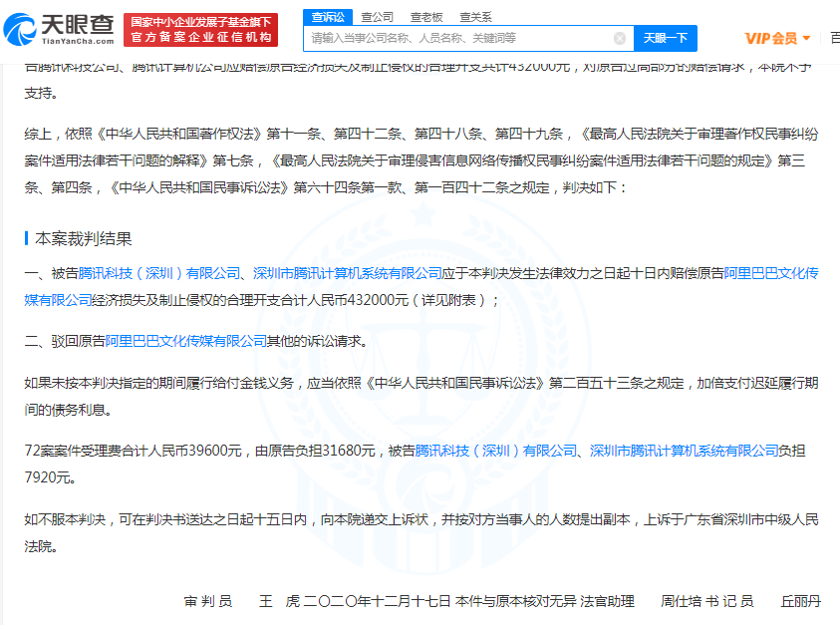Switch to the 查老板 tab

[425, 17]
